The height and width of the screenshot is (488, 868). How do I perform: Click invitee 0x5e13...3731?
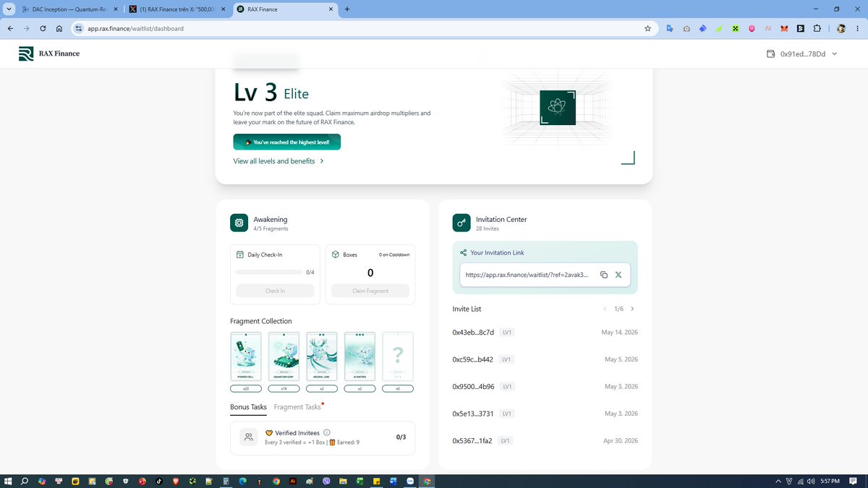473,414
